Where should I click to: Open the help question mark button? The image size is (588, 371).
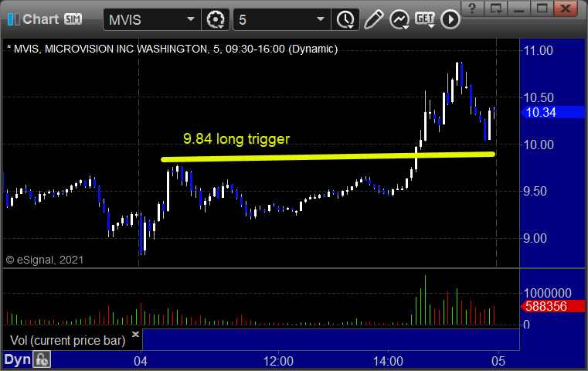point(473,9)
